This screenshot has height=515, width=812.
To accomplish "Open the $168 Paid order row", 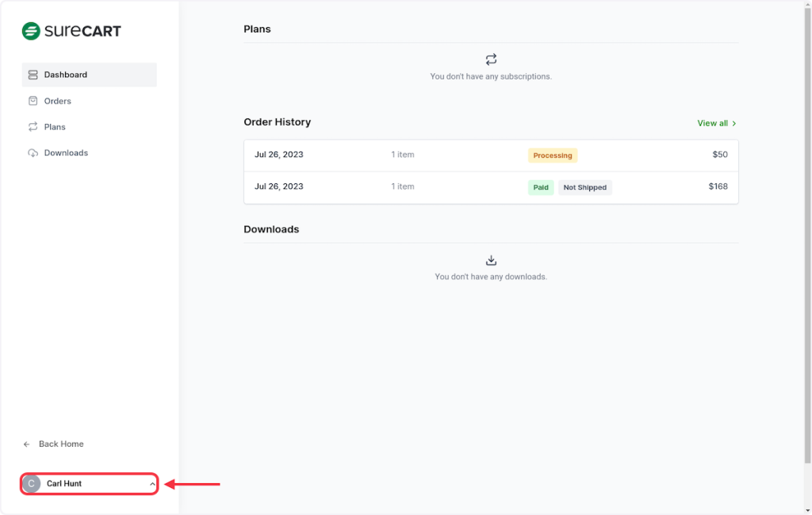I will 491,187.
